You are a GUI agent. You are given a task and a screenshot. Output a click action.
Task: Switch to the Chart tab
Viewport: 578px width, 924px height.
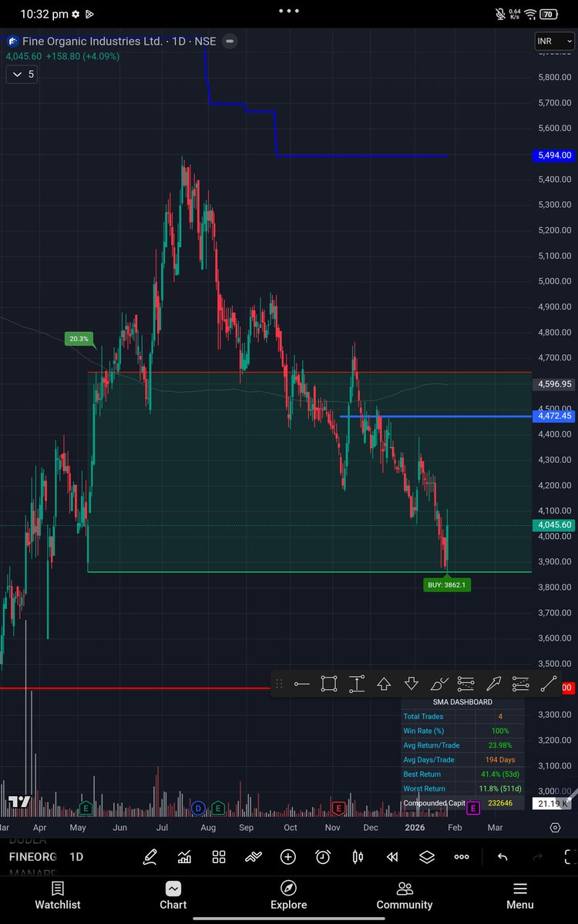(x=173, y=896)
